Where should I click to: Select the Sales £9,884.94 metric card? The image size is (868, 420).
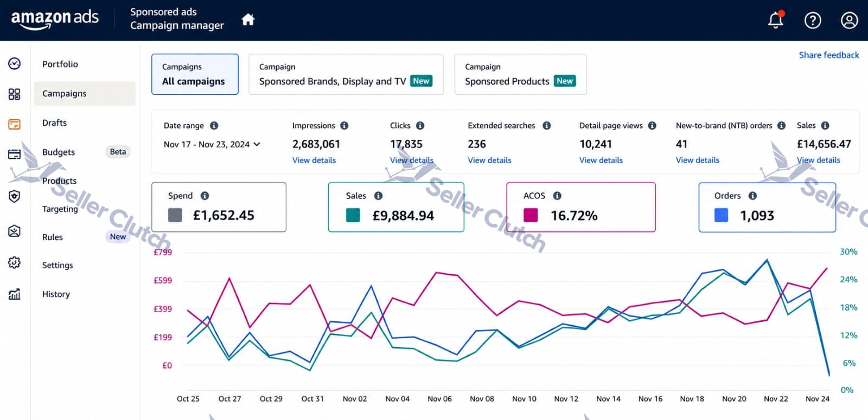[x=396, y=207]
